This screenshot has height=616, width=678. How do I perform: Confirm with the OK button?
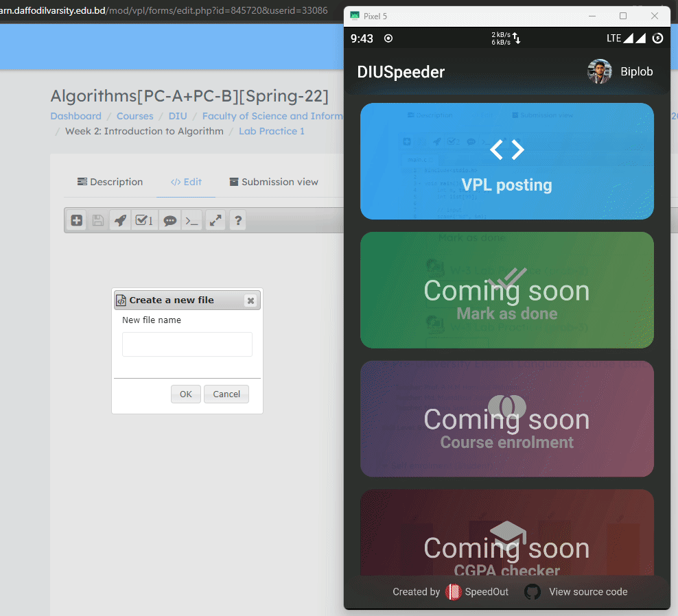186,394
